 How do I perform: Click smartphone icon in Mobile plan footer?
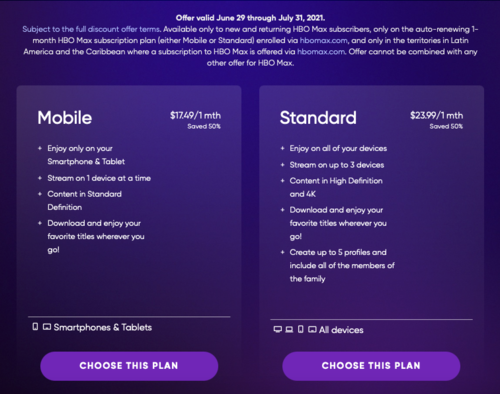tap(35, 327)
